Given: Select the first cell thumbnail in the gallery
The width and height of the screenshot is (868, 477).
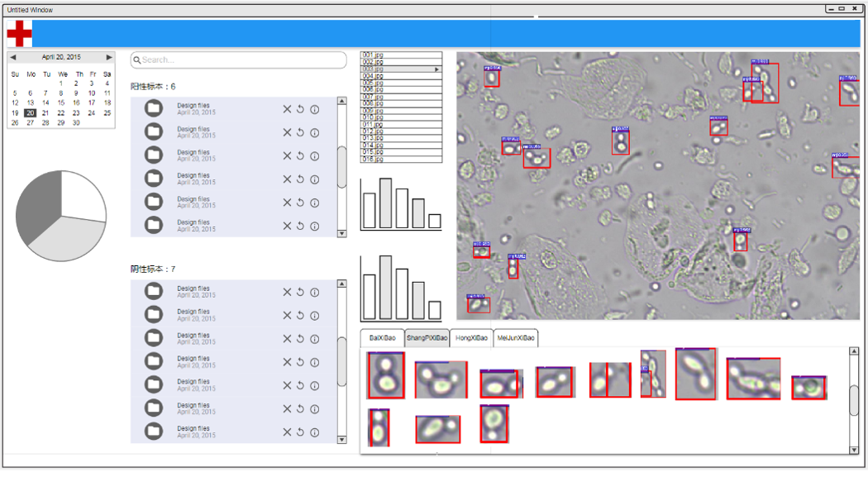Looking at the screenshot, I should [385, 375].
